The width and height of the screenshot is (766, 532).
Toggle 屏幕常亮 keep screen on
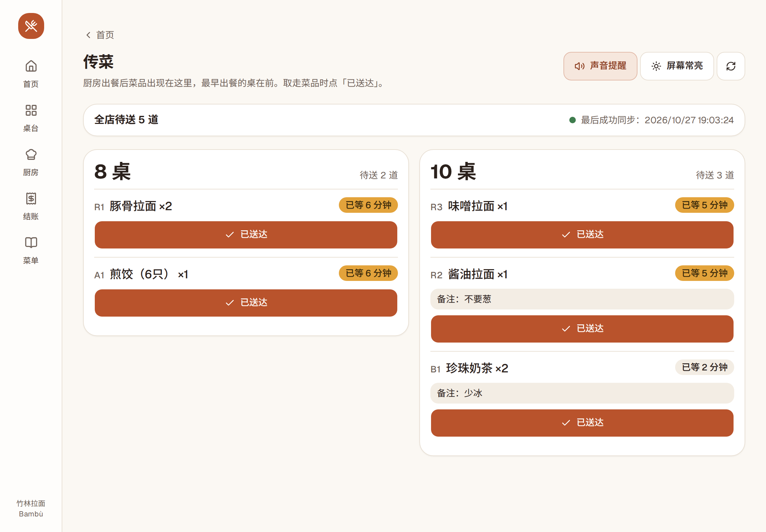tap(677, 66)
